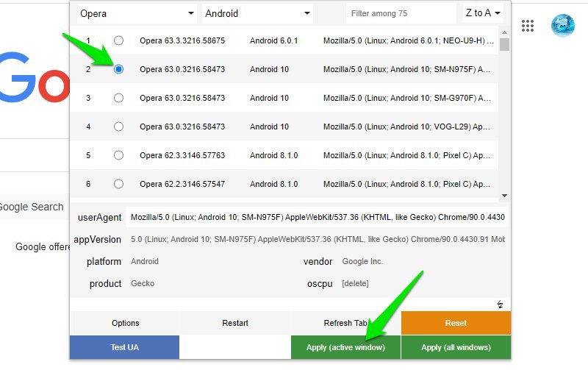Click Google Search button on Google page
The width and height of the screenshot is (588, 370).
click(32, 207)
